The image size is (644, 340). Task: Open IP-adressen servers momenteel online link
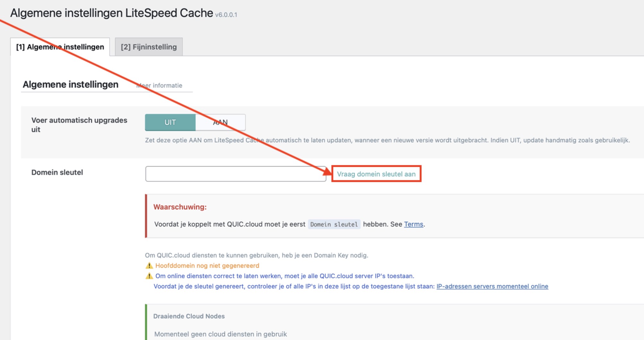(x=492, y=286)
